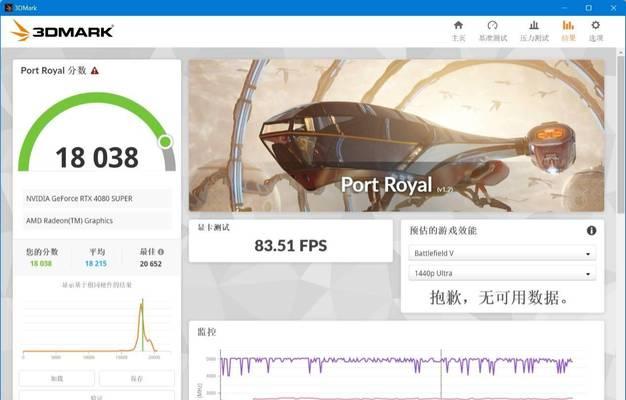Click the red warning icon beside Port Royal 分数
626x400 pixels.
click(x=95, y=71)
